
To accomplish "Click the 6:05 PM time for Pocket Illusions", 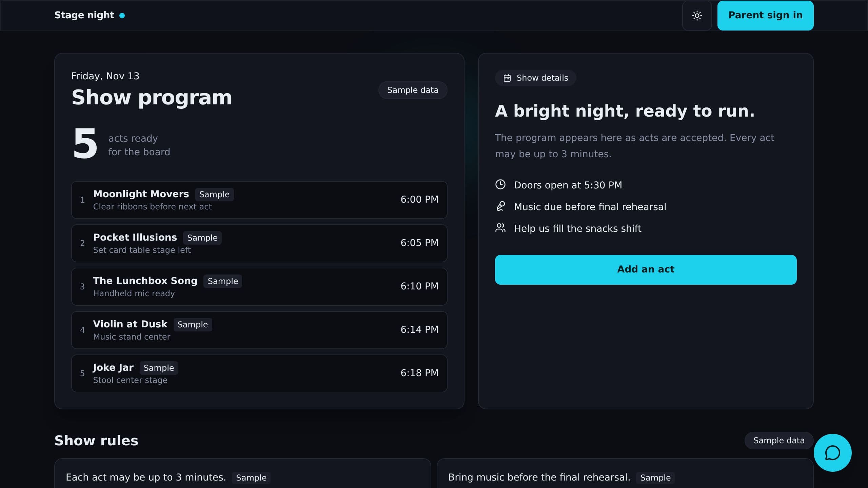I will click(419, 243).
